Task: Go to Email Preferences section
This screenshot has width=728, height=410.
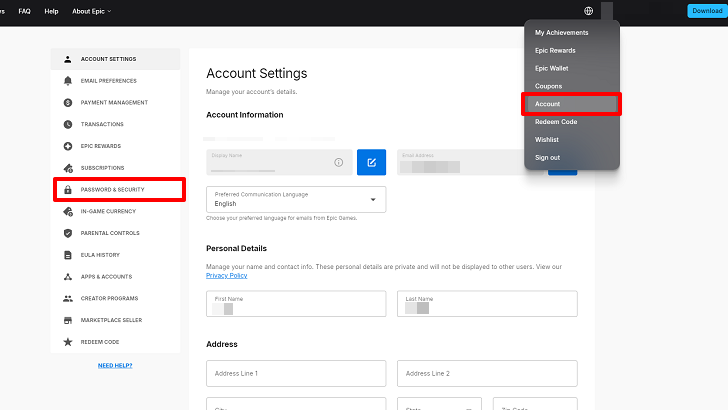Action: 115,81
